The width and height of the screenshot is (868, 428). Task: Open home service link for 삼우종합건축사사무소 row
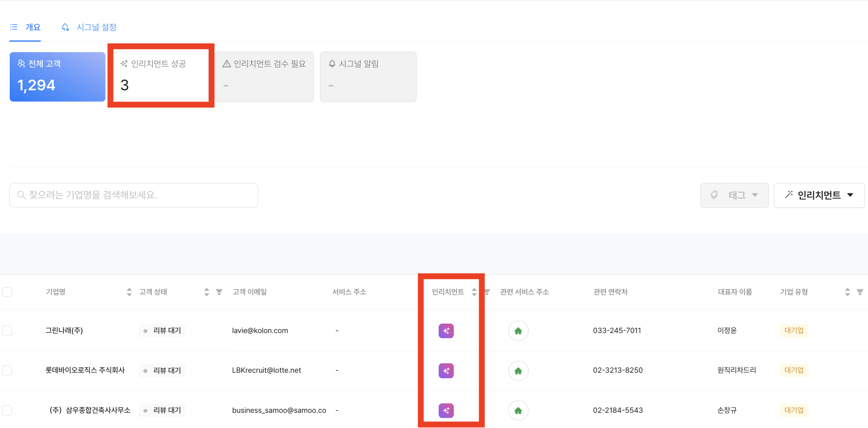518,410
